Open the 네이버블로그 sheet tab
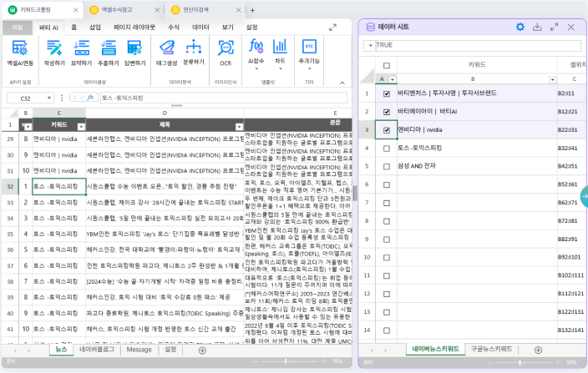This screenshot has width=588, height=373. point(97,350)
